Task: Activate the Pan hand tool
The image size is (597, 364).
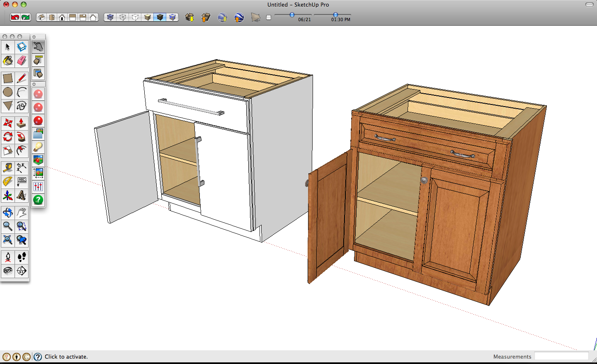Action: tap(22, 213)
